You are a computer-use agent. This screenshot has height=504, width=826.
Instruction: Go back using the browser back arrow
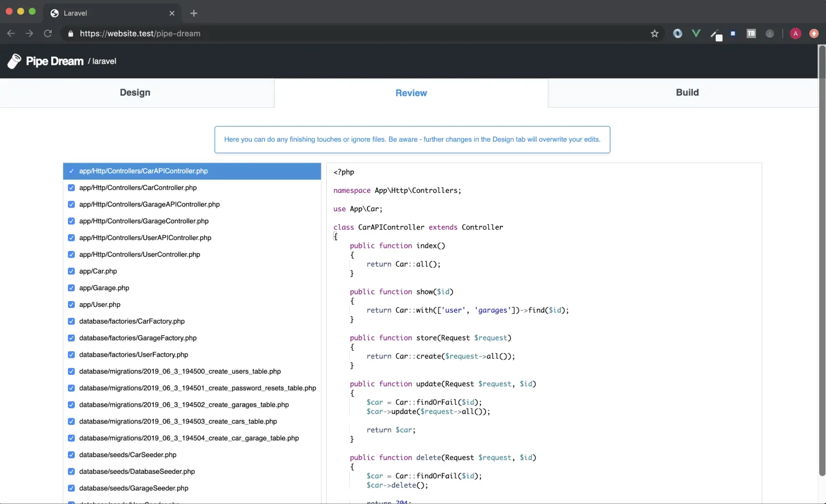[x=11, y=33]
